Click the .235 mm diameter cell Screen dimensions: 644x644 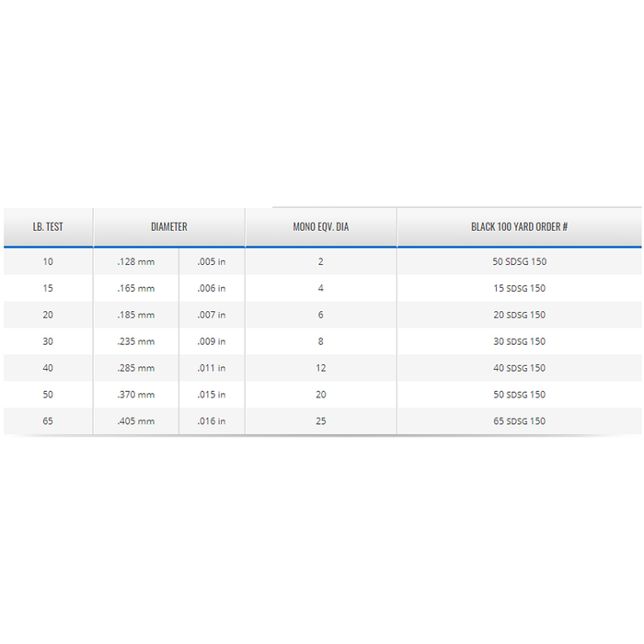click(x=136, y=342)
